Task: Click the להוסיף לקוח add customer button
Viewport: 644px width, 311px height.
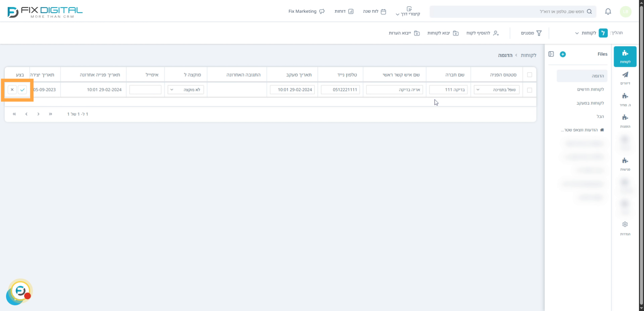Action: coord(482,33)
